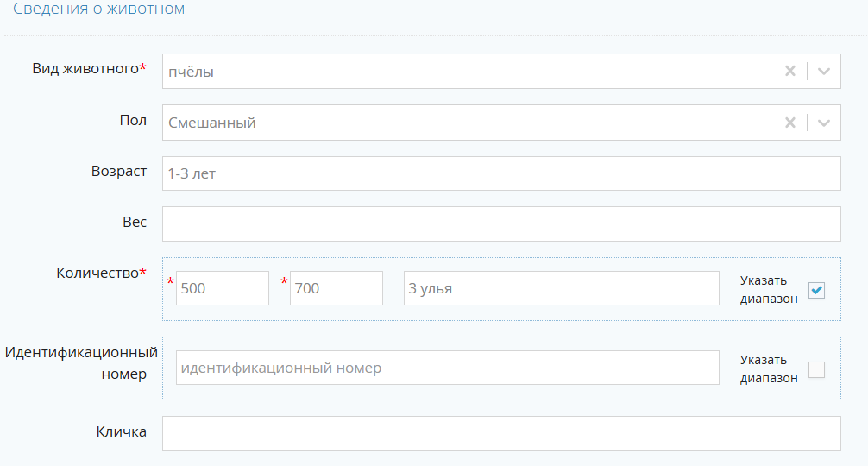Uncheck the range checkbox for Количество
The image size is (868, 466).
pos(816,291)
